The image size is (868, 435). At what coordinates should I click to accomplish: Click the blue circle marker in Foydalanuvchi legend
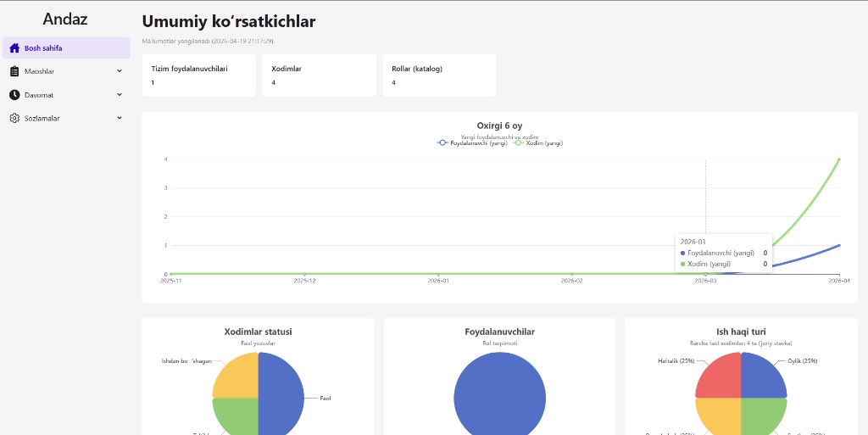point(442,143)
